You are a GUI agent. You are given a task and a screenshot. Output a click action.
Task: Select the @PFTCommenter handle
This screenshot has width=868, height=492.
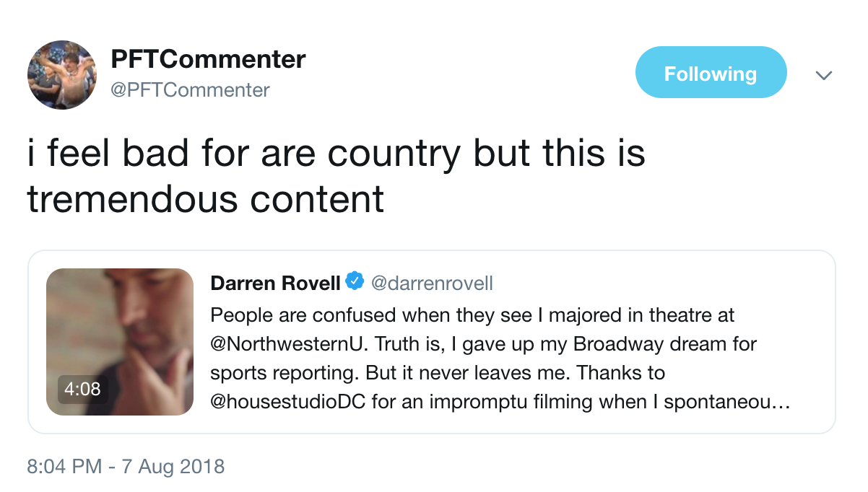pos(190,89)
